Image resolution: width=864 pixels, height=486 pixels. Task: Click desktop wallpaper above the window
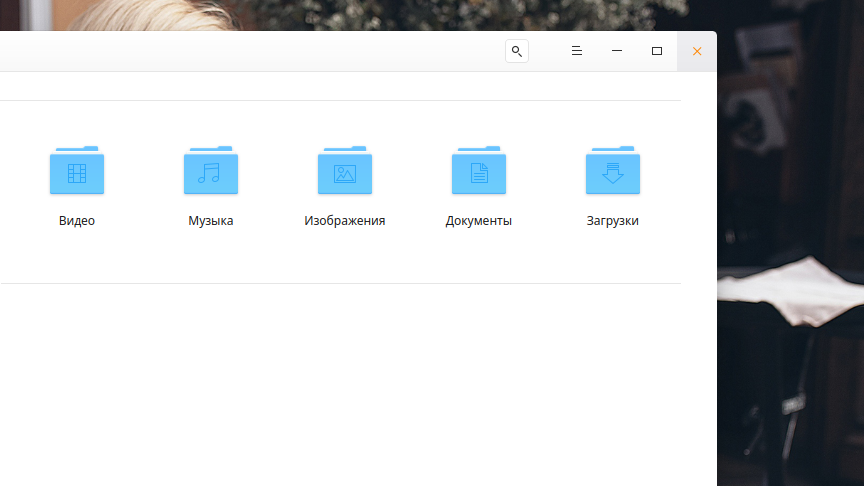coord(400,14)
